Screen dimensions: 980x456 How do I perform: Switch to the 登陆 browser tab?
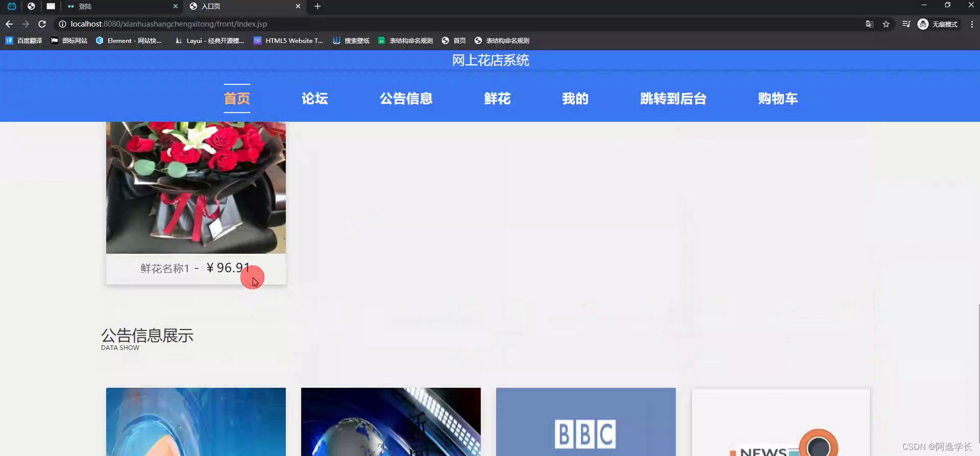122,6
